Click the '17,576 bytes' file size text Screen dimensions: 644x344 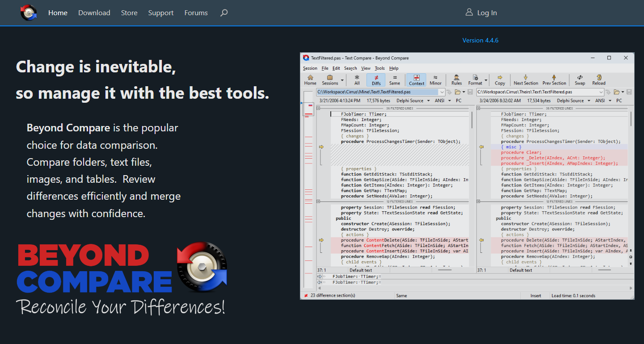point(379,101)
